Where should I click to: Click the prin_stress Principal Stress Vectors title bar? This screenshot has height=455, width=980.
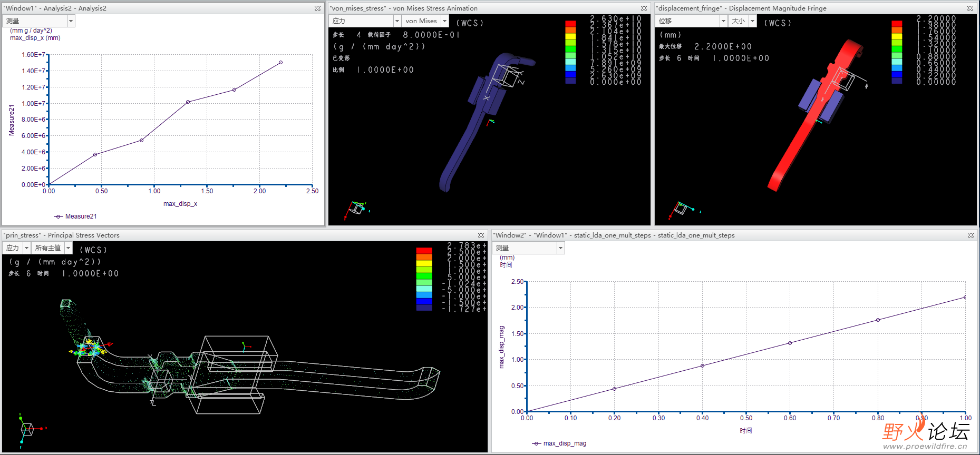[245, 235]
